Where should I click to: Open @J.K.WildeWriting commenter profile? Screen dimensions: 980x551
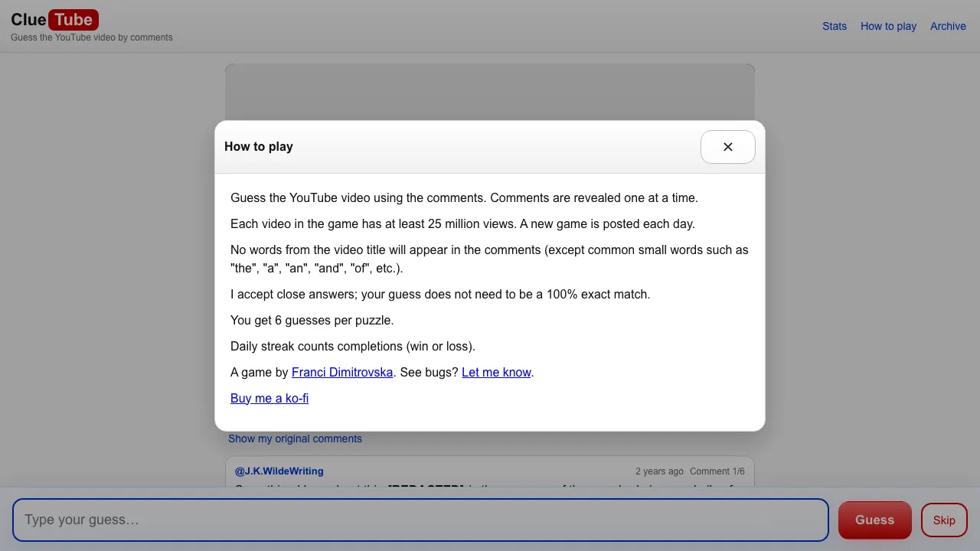279,471
